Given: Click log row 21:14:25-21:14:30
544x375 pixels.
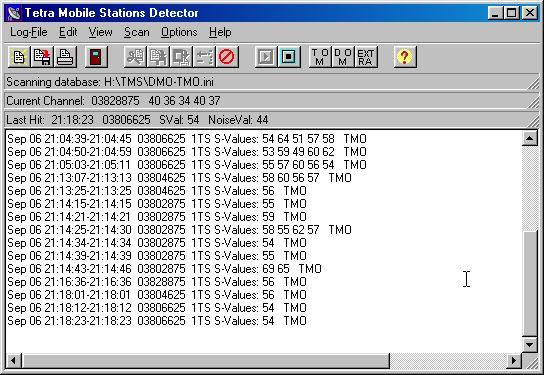Looking at the screenshot, I should click(179, 230).
